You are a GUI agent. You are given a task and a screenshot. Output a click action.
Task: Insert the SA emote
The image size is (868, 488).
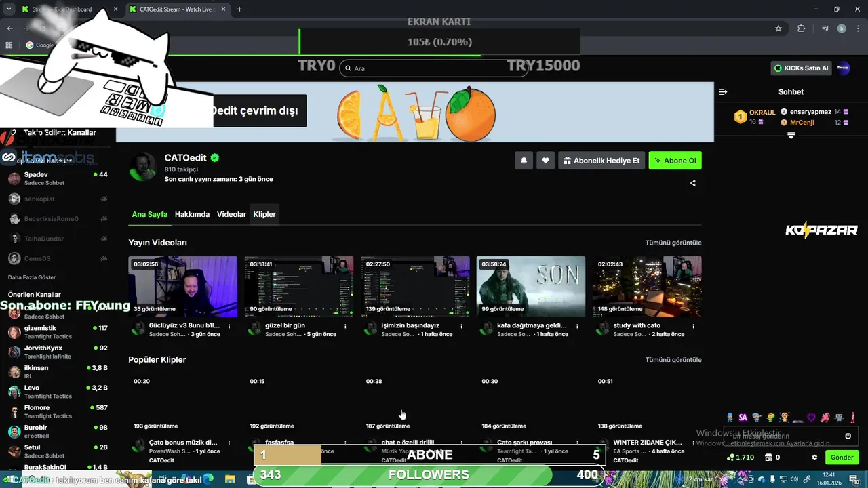743,418
